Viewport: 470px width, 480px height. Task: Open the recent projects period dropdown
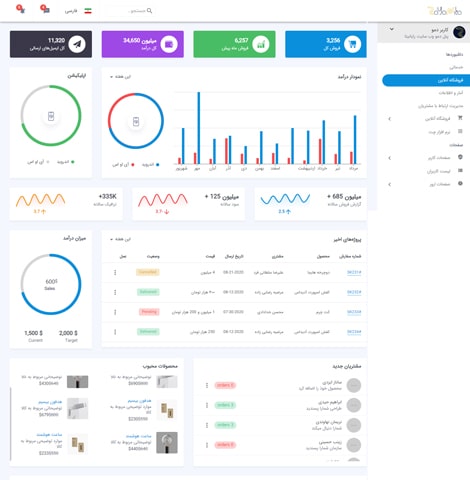(121, 239)
